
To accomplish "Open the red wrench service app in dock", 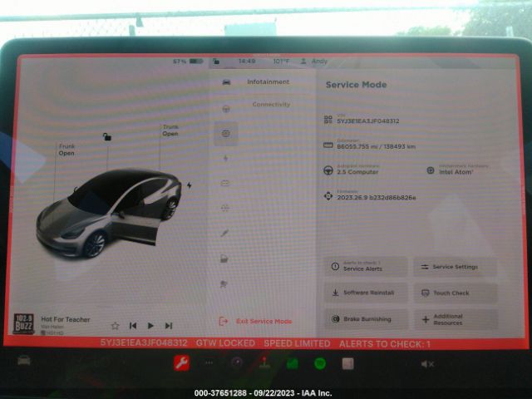I will (x=181, y=363).
